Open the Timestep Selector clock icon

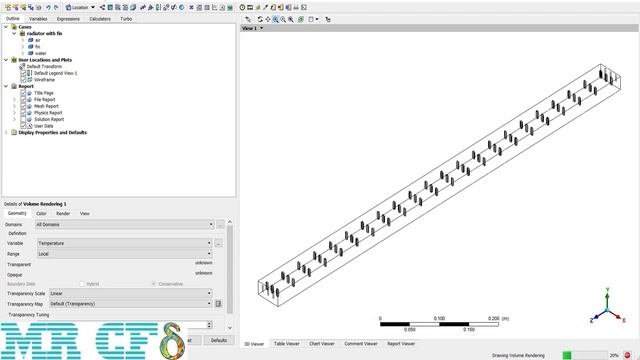pyautogui.click(x=242, y=7)
